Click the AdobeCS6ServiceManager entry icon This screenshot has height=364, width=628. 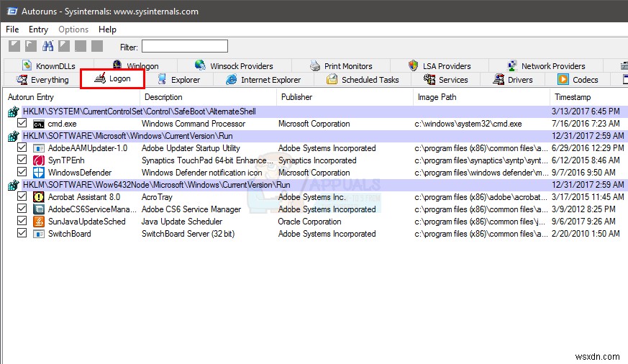pos(39,209)
